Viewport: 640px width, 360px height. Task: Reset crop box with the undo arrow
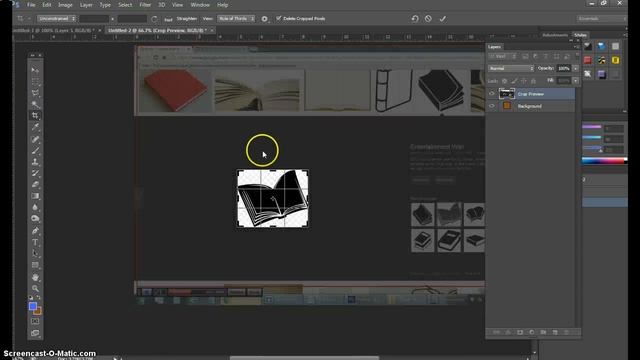tap(415, 19)
